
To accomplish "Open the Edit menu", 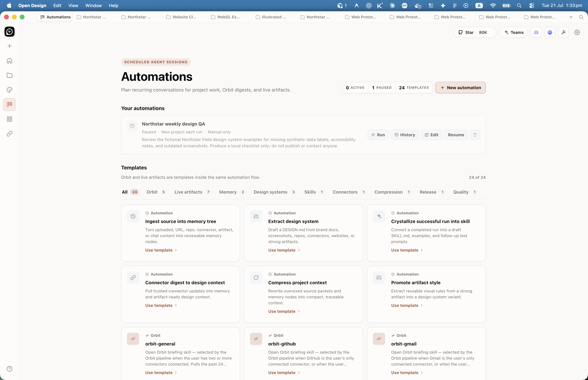I will [57, 5].
